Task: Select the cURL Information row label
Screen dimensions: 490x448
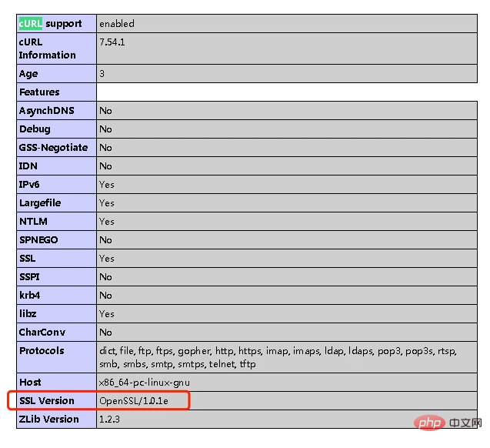Action: tap(47, 48)
